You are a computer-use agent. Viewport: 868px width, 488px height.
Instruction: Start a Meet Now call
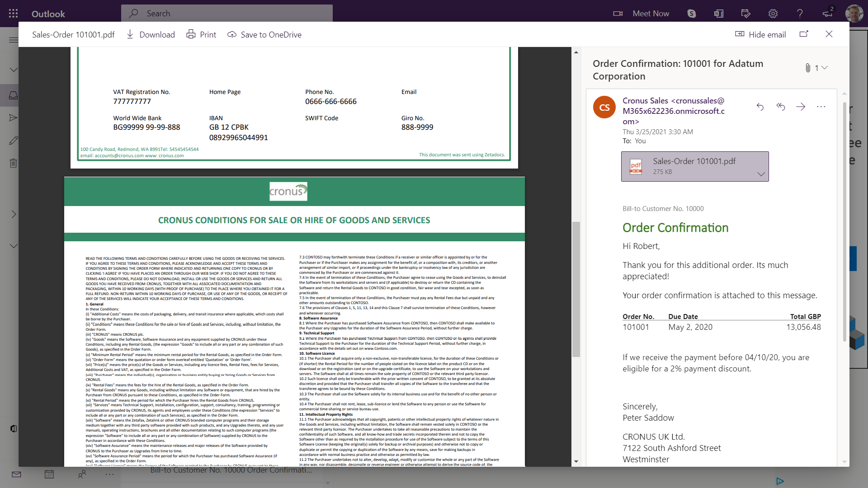coord(641,14)
